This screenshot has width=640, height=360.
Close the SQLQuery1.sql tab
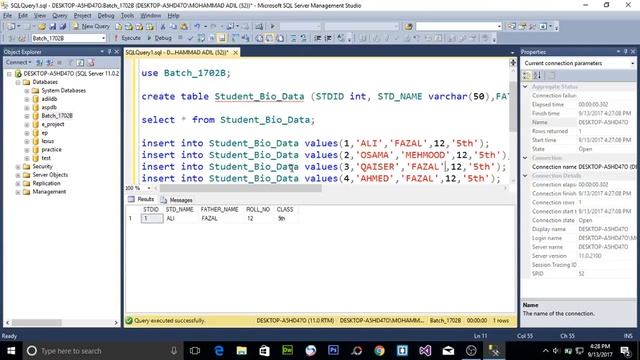click(236, 52)
